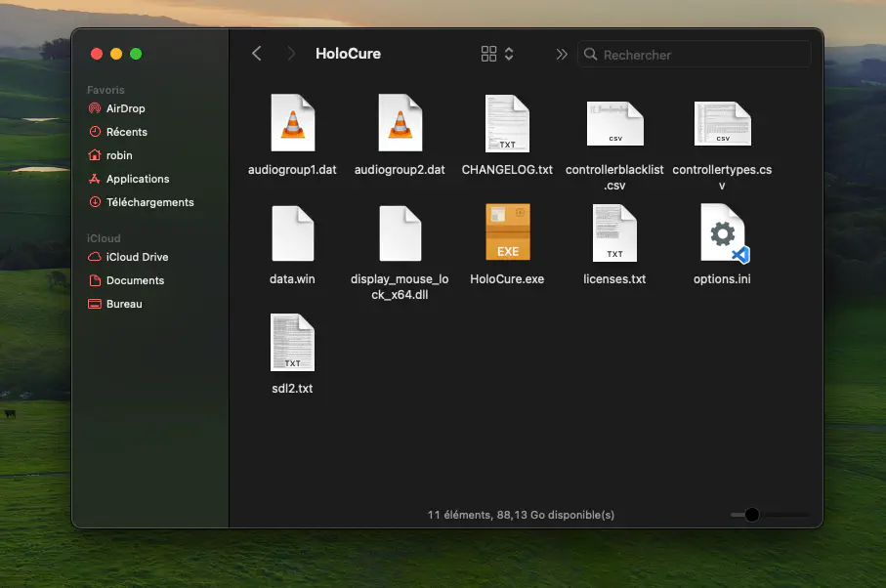Open Téléchargements folder in sidebar

point(149,202)
